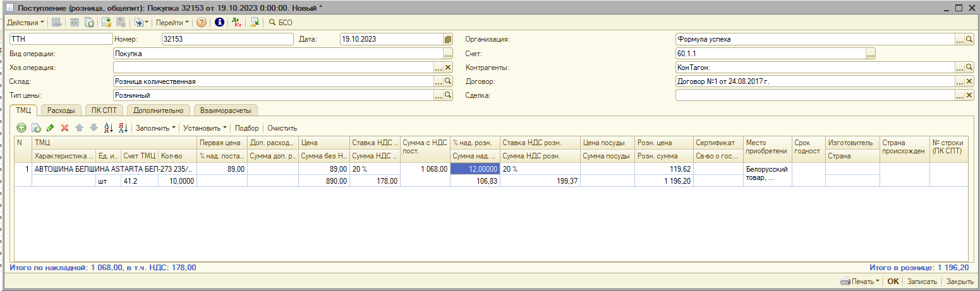
Task: Clear the Хоз.операция field
Action: click(448, 68)
